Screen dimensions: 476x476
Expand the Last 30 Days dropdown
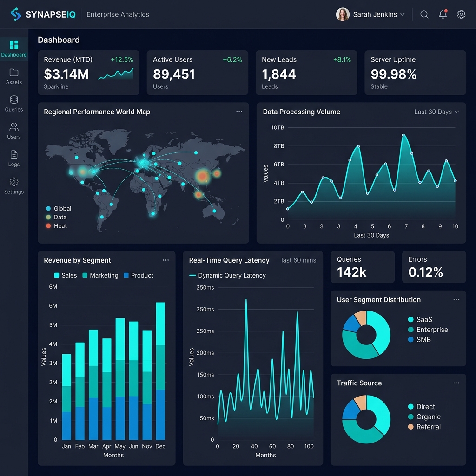click(x=436, y=112)
